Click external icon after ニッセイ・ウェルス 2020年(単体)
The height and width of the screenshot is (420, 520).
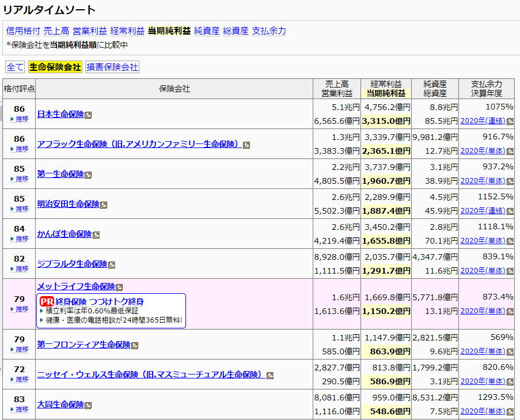[x=510, y=382]
